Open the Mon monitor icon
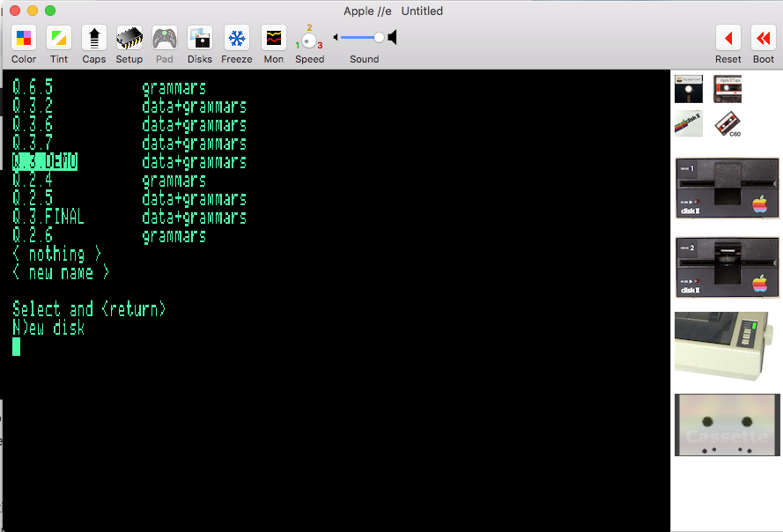This screenshot has height=532, width=783. 274,38
